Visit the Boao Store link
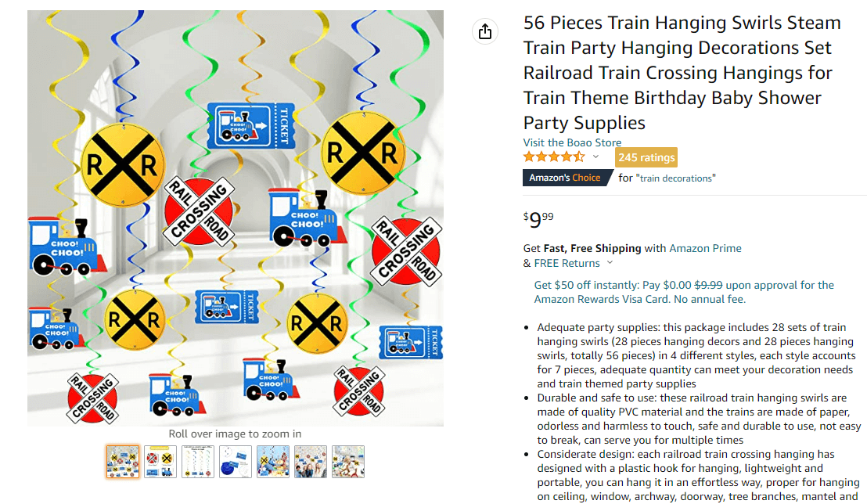The image size is (867, 504). (572, 142)
